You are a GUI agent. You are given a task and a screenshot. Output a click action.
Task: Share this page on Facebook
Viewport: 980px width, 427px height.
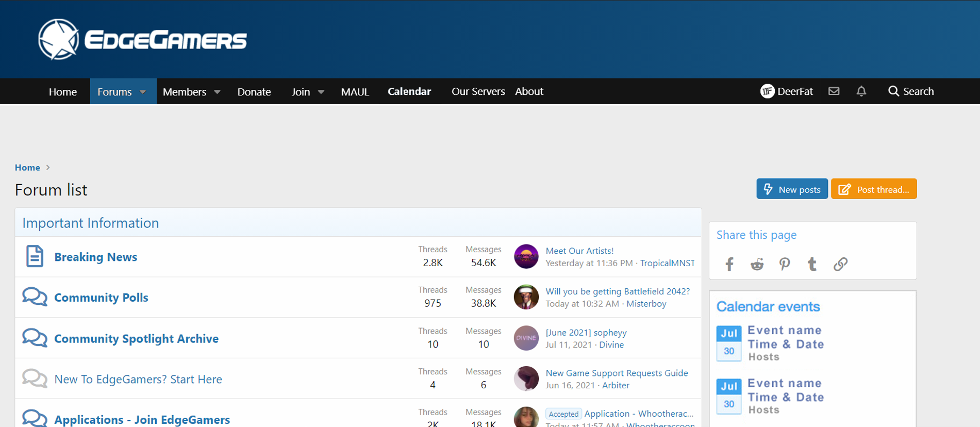[x=729, y=264]
